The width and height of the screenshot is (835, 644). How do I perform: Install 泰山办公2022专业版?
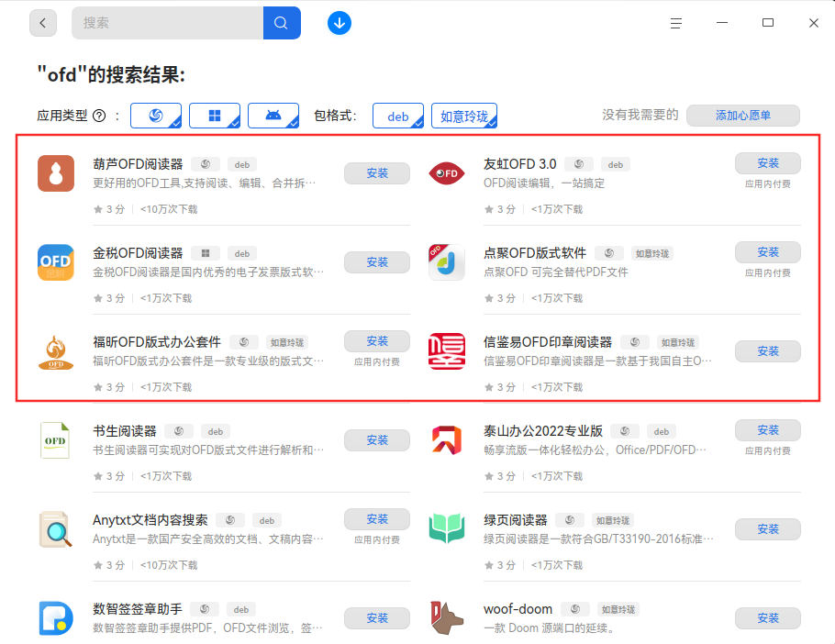(x=768, y=430)
